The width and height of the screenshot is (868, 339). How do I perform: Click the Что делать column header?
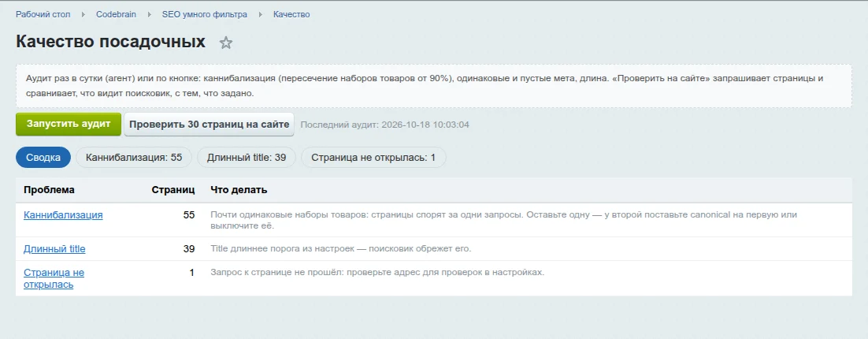(239, 190)
